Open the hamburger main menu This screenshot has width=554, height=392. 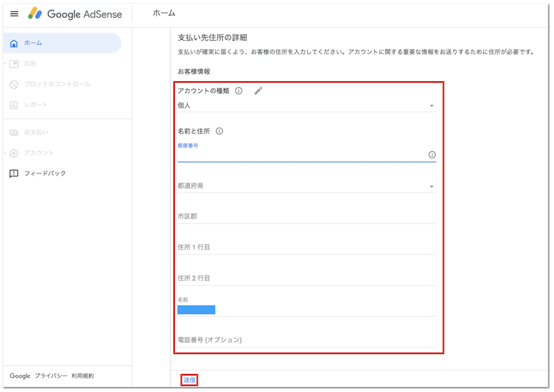click(14, 14)
